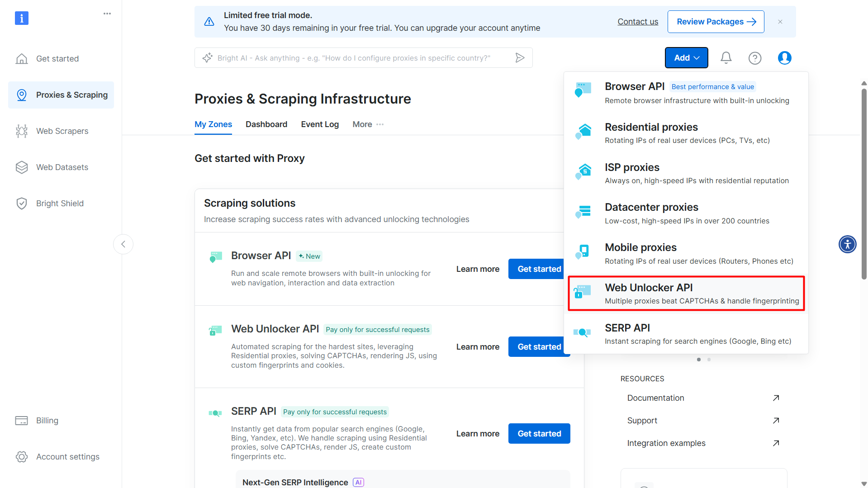Open Web Datasets section

coord(62,167)
